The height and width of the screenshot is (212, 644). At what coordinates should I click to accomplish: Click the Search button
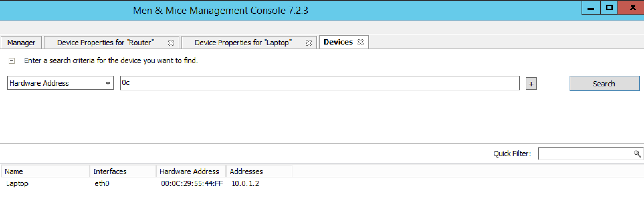click(604, 84)
